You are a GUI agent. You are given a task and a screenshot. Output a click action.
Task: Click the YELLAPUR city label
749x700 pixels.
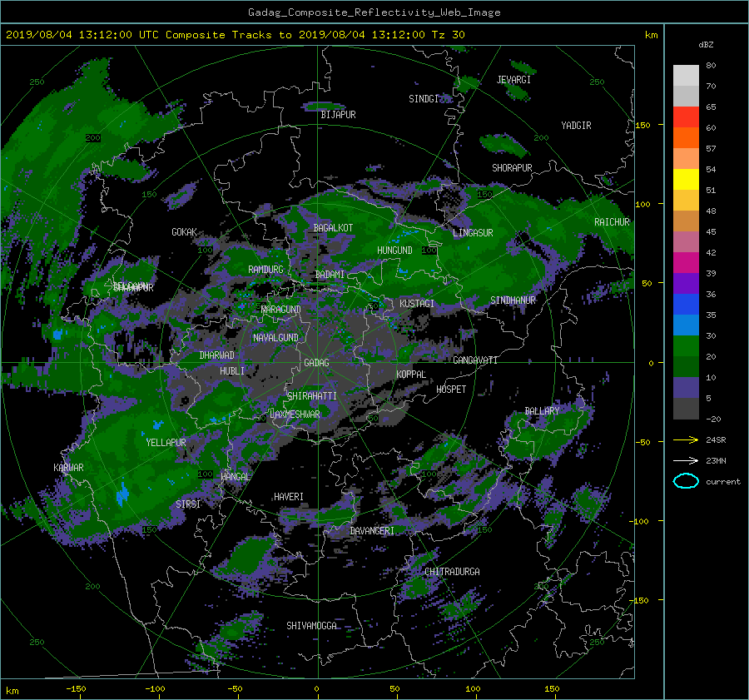(x=166, y=443)
